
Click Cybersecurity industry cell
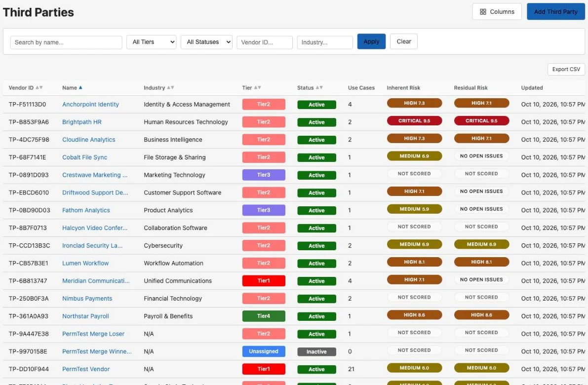[x=163, y=245]
